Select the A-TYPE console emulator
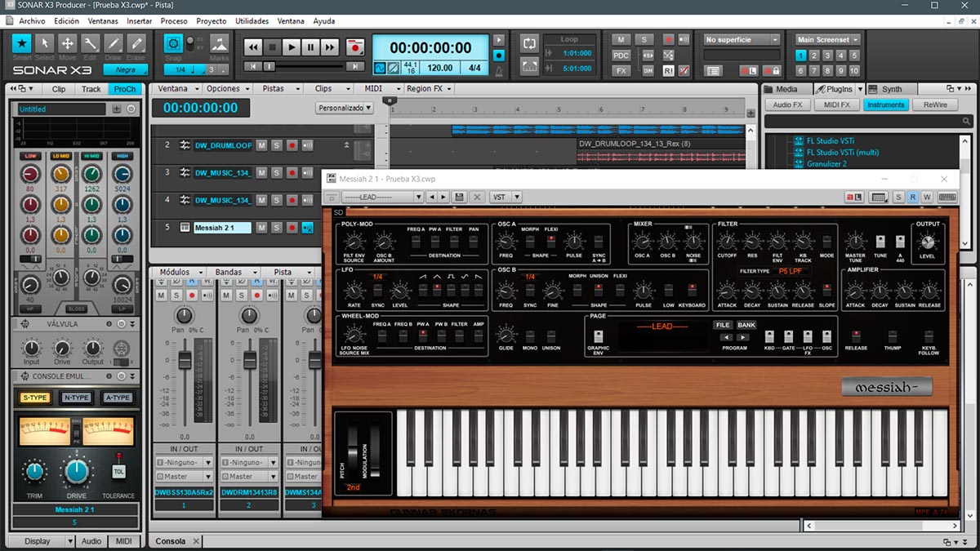This screenshot has height=551, width=980. tap(118, 398)
